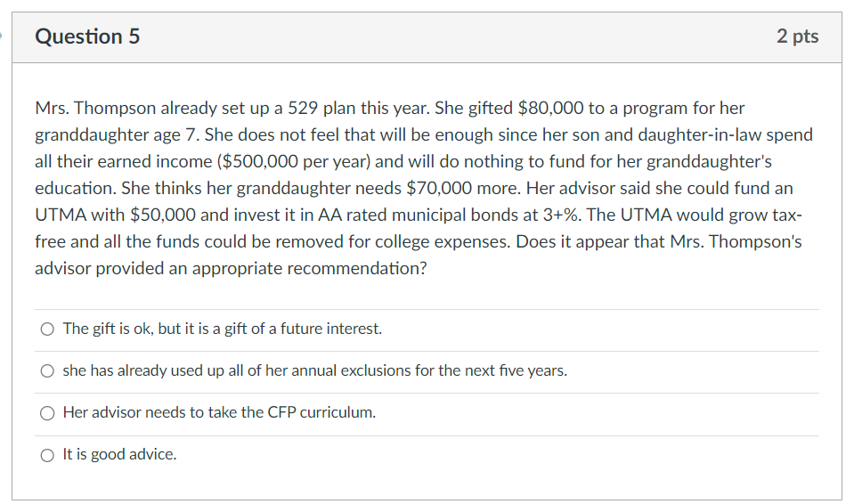Click the '$70,000' amount in the question
Viewport: 854px width, 504px height.
[439, 189]
